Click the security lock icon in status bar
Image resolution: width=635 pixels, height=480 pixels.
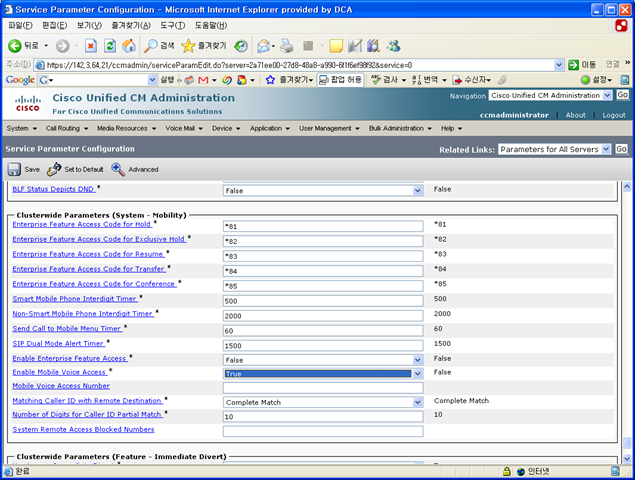pyautogui.click(x=506, y=471)
